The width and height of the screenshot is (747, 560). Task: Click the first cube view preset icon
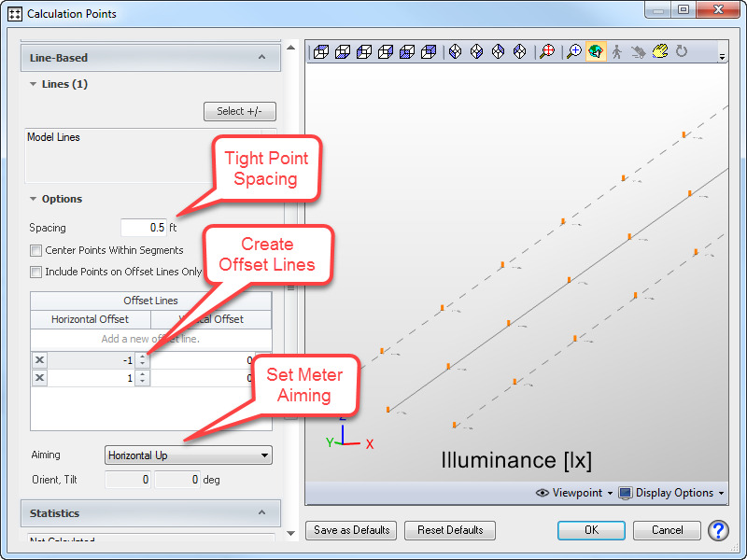pos(321,51)
